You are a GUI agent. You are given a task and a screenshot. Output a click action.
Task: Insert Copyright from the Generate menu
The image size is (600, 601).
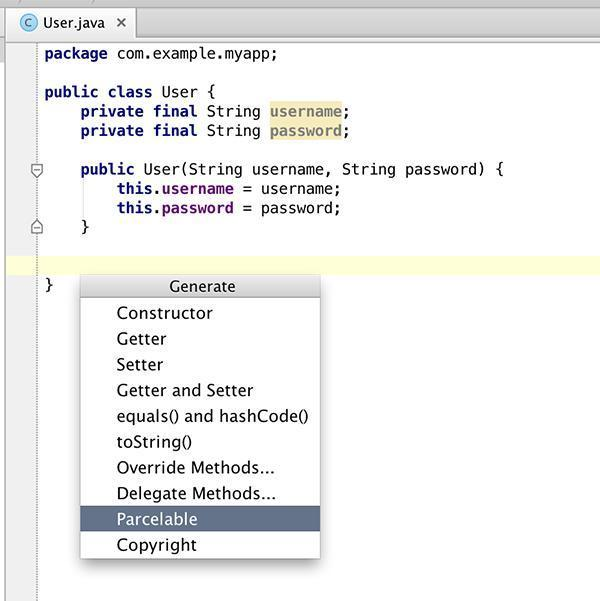click(156, 545)
